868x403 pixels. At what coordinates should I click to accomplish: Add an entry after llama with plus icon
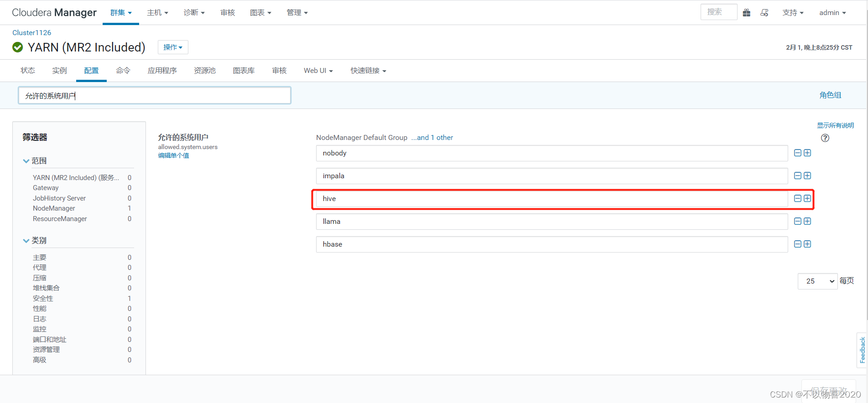click(x=807, y=221)
